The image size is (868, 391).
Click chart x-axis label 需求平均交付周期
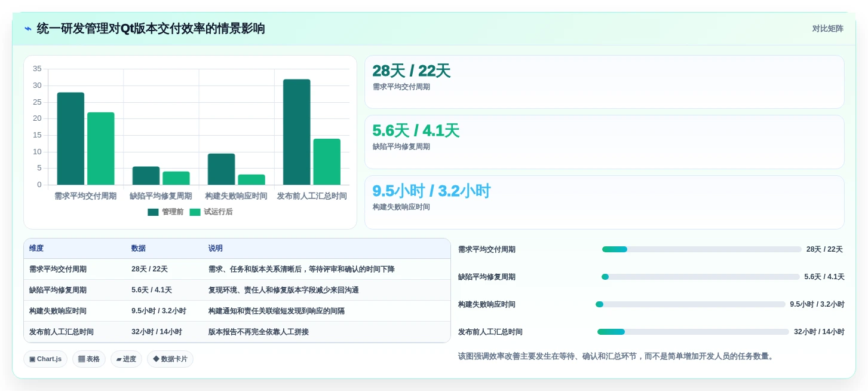coord(85,196)
